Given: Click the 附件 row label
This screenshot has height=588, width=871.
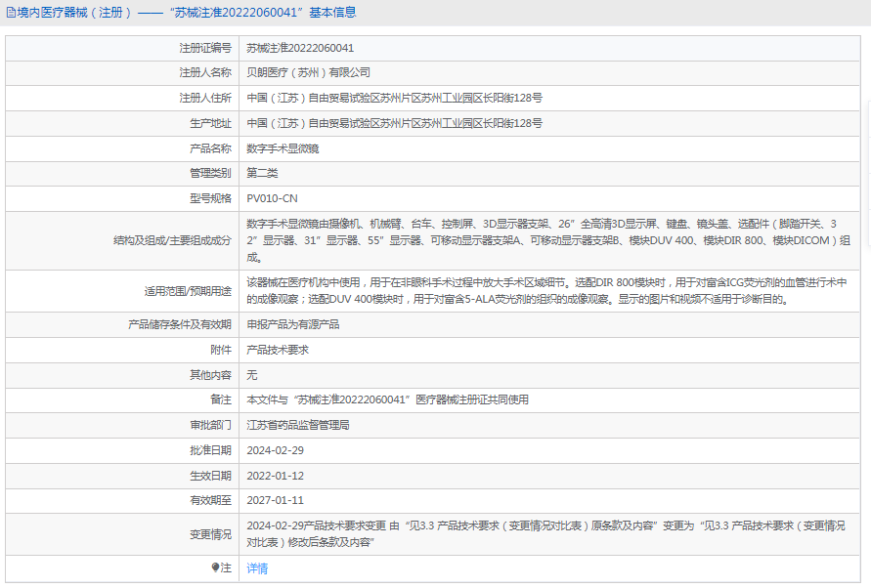Looking at the screenshot, I should coord(221,350).
